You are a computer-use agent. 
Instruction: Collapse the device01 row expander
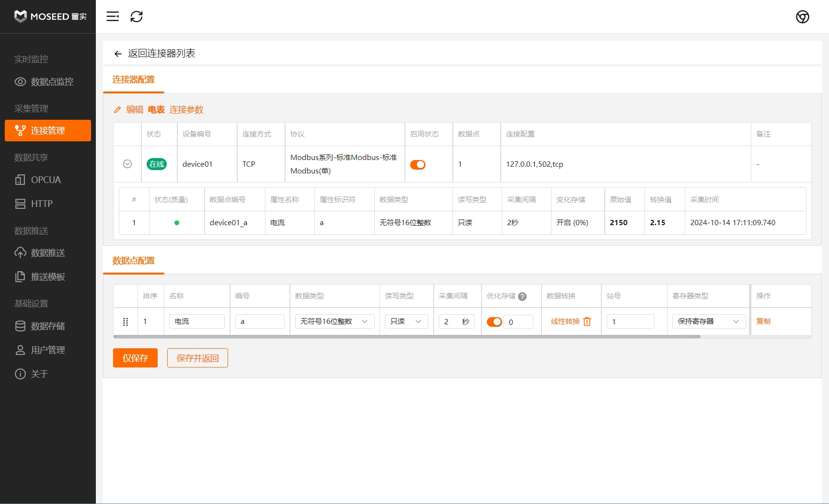pyautogui.click(x=127, y=164)
